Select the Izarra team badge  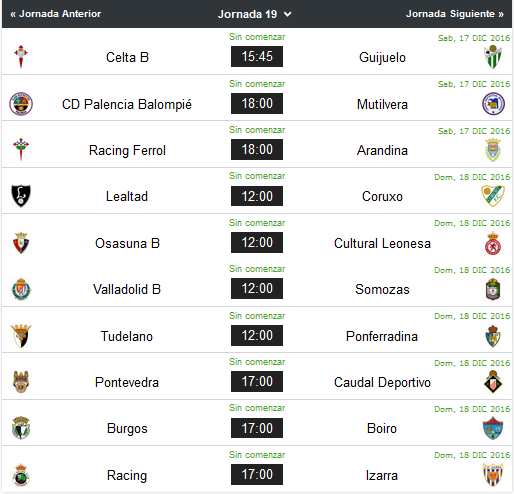(493, 475)
